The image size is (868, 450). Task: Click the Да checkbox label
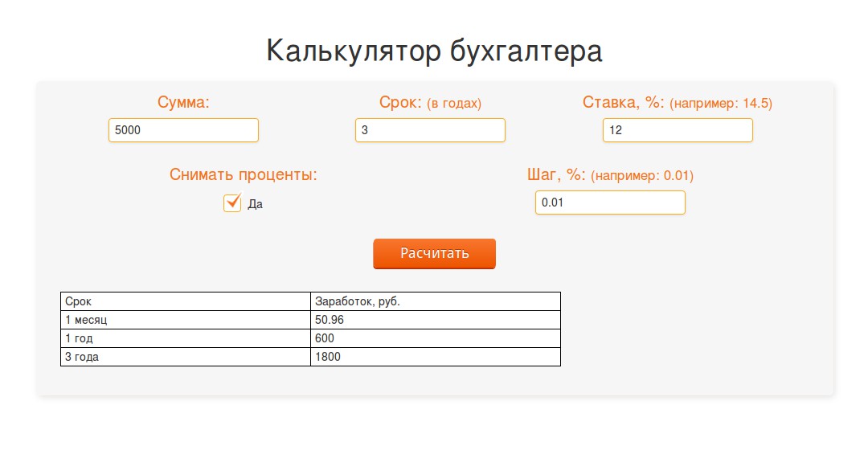point(255,204)
